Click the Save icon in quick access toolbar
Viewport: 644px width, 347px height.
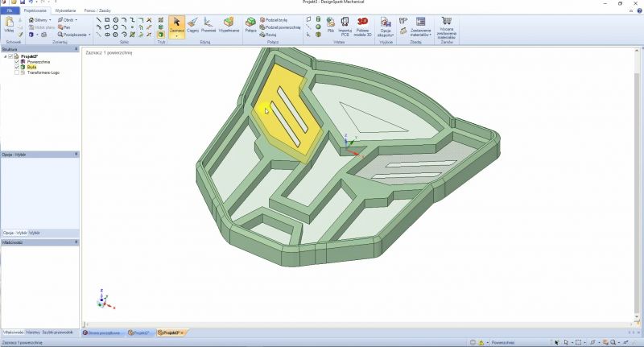pos(23,2)
